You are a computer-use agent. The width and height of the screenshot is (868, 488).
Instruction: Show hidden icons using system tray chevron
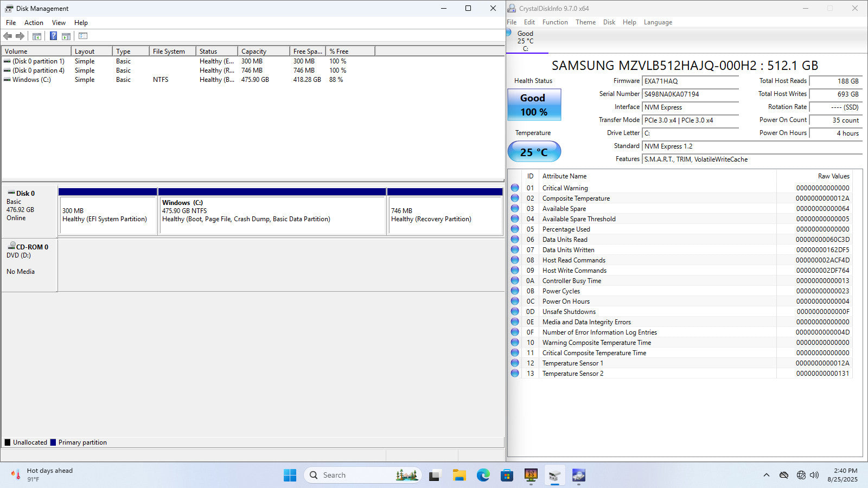pos(766,476)
